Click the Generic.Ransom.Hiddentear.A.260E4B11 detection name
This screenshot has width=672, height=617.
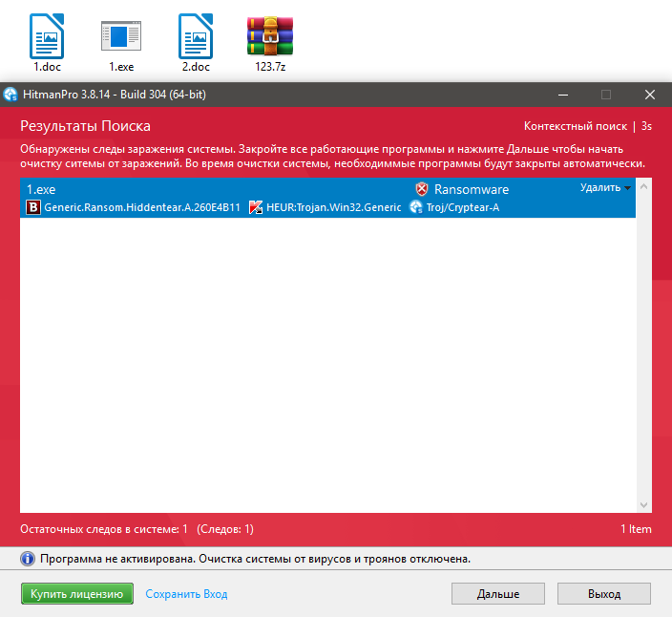pyautogui.click(x=142, y=207)
